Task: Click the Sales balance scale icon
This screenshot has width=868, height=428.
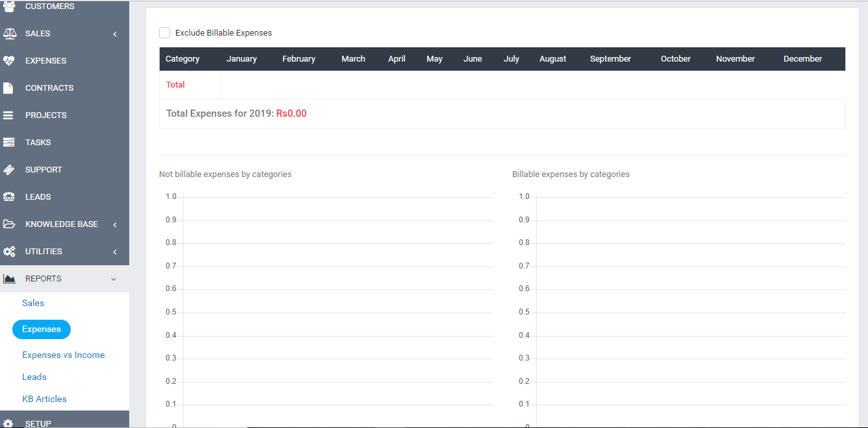Action: click(x=9, y=34)
